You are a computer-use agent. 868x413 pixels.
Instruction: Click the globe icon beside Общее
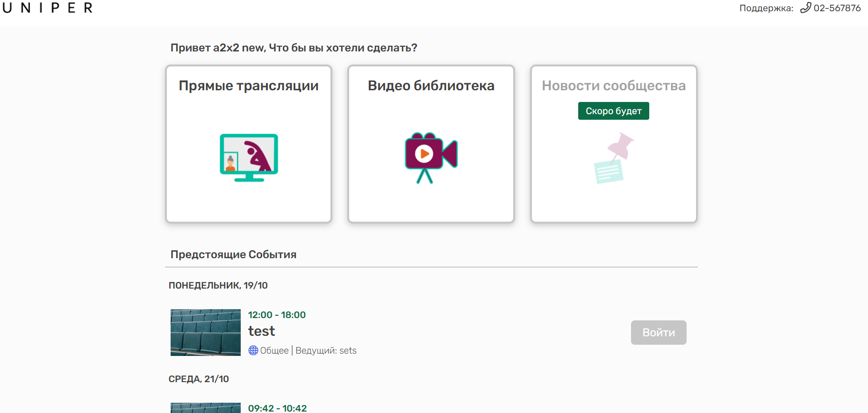(253, 350)
